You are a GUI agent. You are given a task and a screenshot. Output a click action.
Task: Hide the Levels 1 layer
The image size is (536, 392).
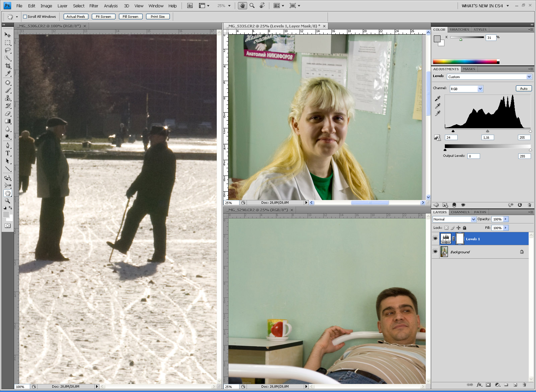(435, 239)
